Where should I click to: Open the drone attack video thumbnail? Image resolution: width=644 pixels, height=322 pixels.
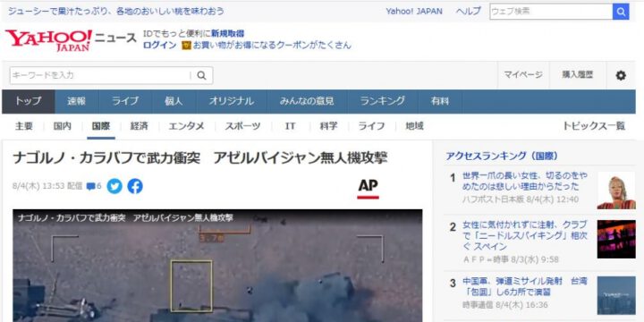pyautogui.click(x=217, y=266)
